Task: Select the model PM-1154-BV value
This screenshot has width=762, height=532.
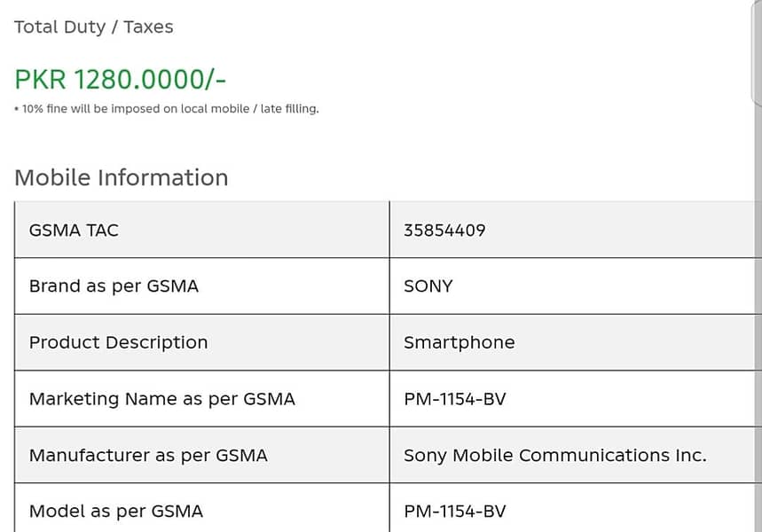Action: [455, 512]
